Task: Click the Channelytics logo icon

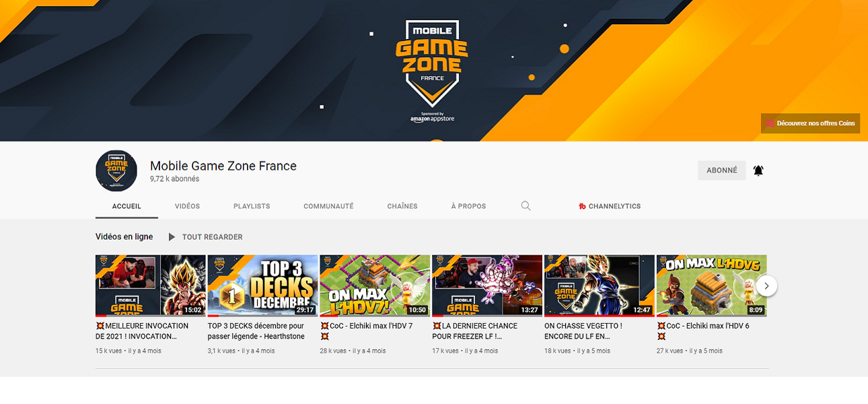Action: pyautogui.click(x=582, y=206)
